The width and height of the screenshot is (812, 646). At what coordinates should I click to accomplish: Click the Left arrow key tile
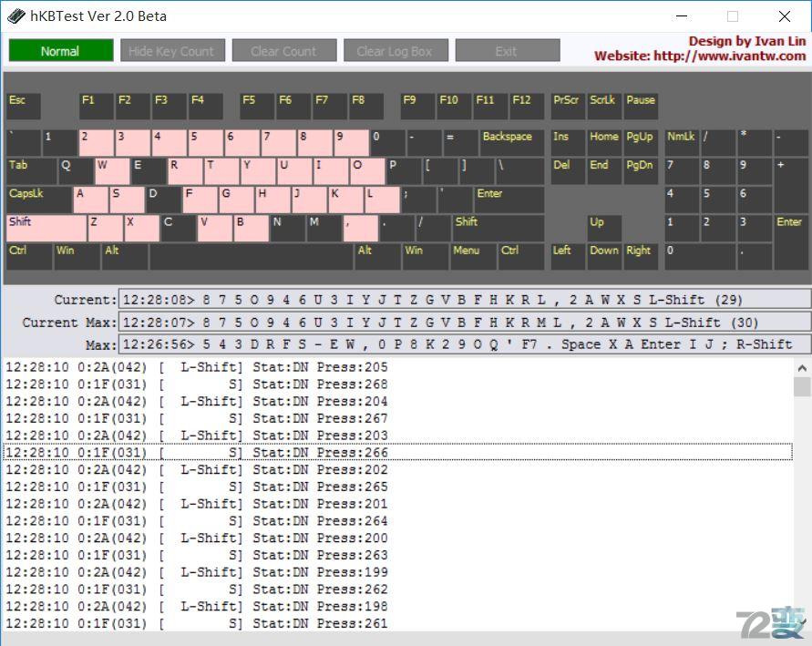click(x=568, y=257)
